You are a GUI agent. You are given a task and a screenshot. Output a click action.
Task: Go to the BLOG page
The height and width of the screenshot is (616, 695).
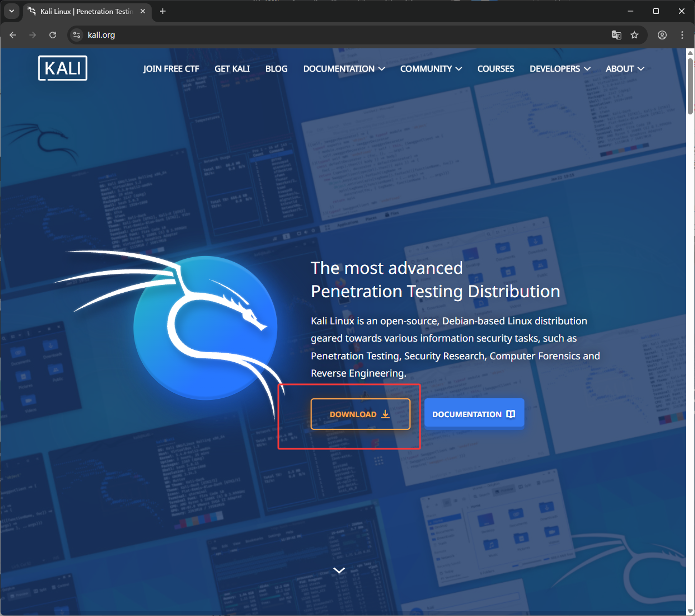277,69
